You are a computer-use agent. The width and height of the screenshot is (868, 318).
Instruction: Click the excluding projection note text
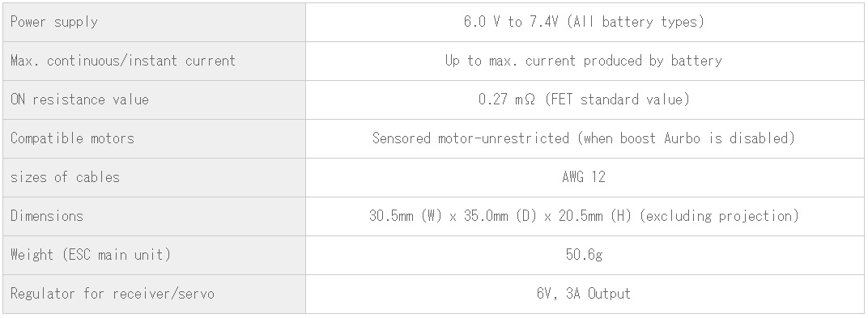click(x=719, y=216)
